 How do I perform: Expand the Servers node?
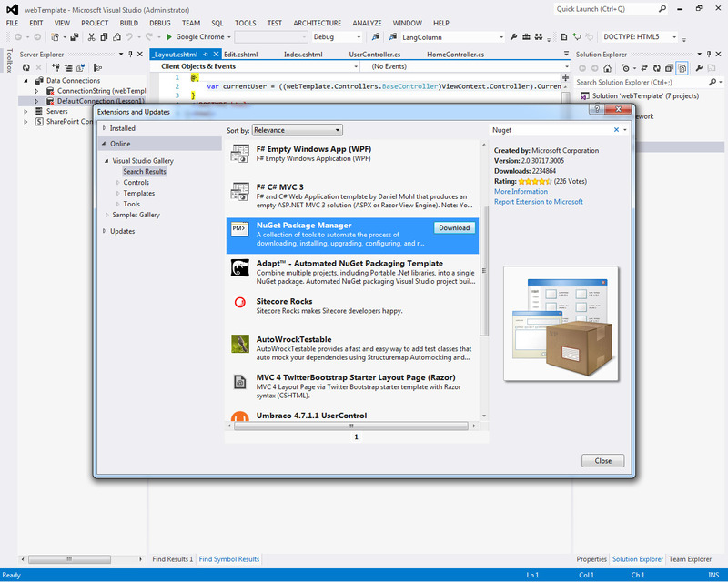[26, 111]
